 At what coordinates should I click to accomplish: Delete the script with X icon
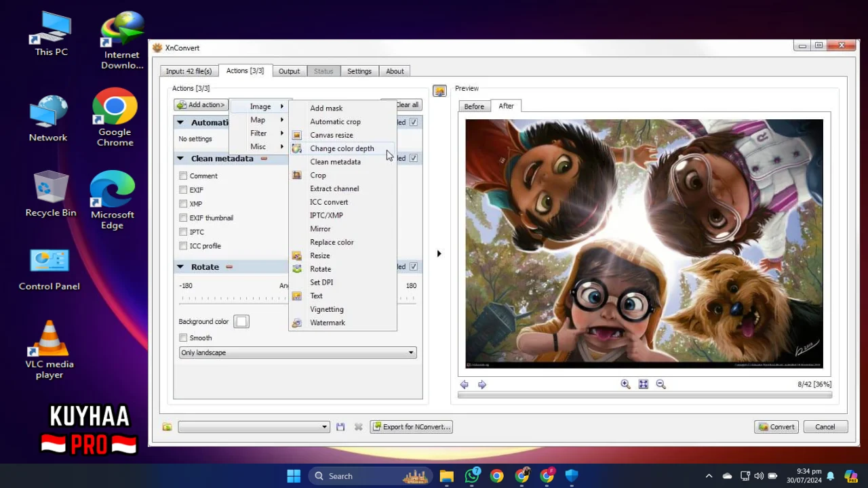click(x=358, y=427)
